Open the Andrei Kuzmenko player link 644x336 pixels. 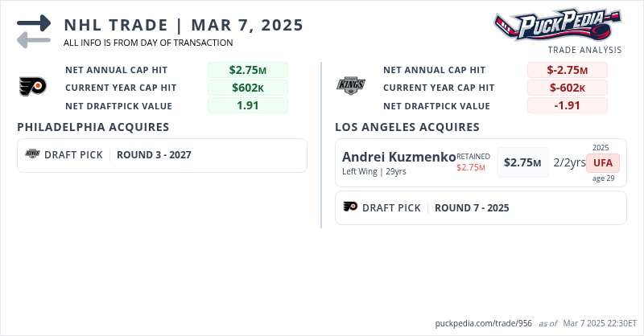(398, 158)
